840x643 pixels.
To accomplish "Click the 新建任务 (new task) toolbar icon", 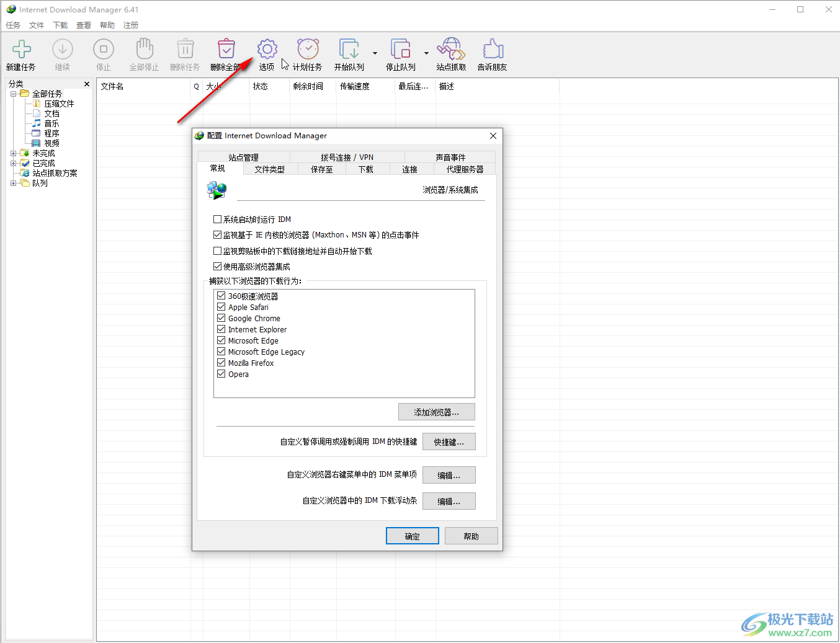I will [21, 49].
